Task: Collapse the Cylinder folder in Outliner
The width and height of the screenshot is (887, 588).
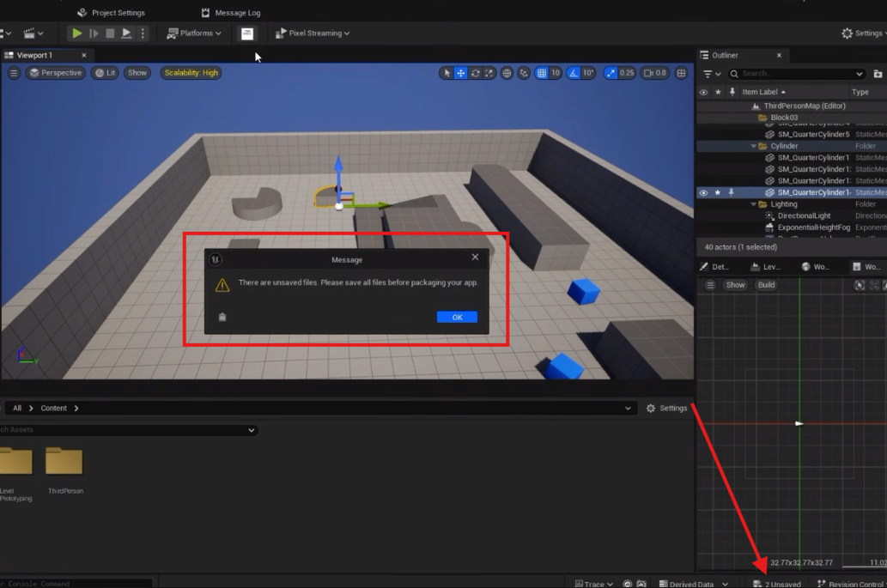Action: point(752,147)
